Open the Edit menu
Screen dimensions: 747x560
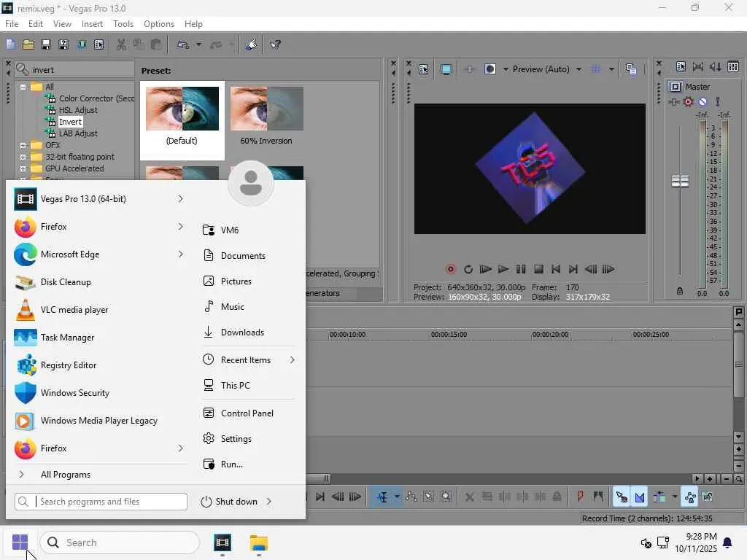coord(36,24)
